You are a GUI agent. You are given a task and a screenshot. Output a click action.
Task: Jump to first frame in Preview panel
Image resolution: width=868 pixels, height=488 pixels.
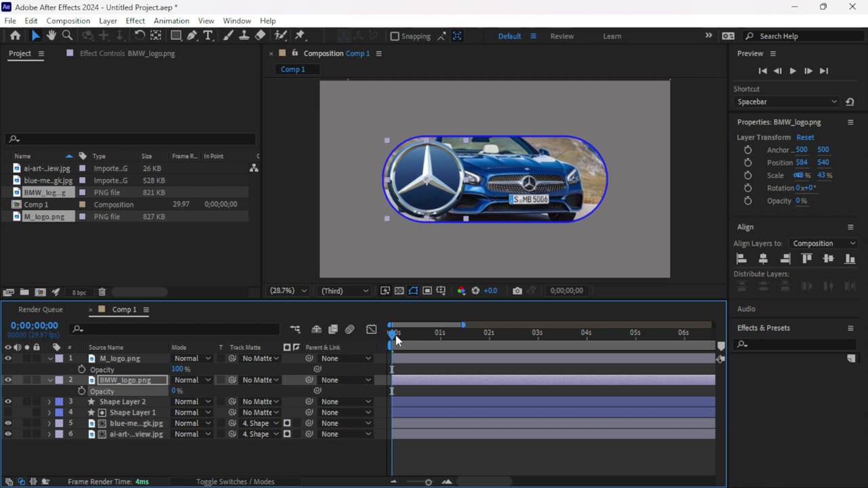click(762, 71)
